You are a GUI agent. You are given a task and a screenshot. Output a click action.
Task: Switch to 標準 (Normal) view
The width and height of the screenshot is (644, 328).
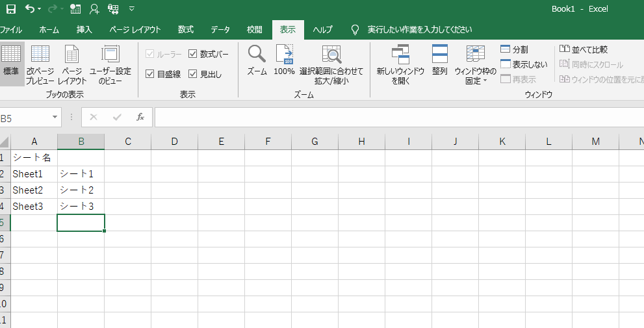click(11, 63)
